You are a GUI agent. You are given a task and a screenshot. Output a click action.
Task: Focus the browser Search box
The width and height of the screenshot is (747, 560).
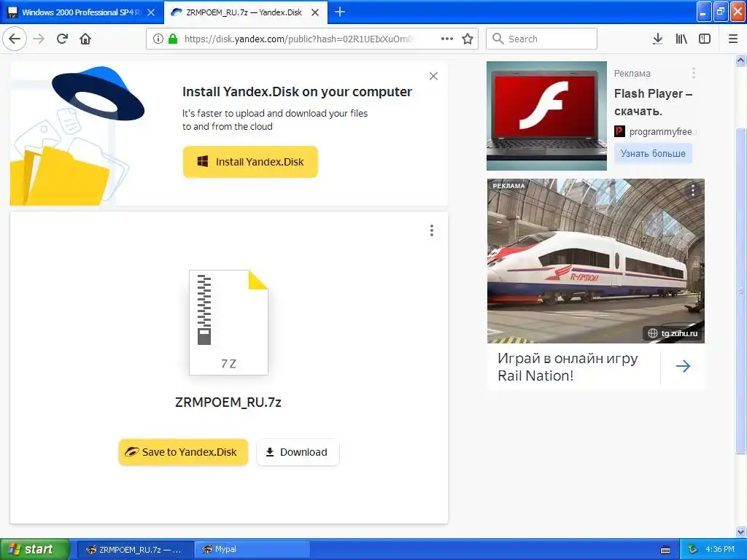(541, 39)
